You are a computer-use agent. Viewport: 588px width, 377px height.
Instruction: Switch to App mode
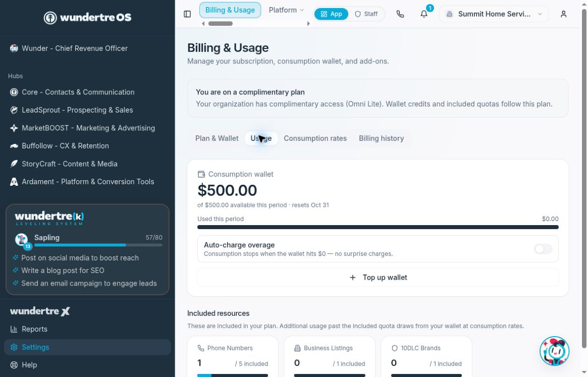tap(331, 14)
